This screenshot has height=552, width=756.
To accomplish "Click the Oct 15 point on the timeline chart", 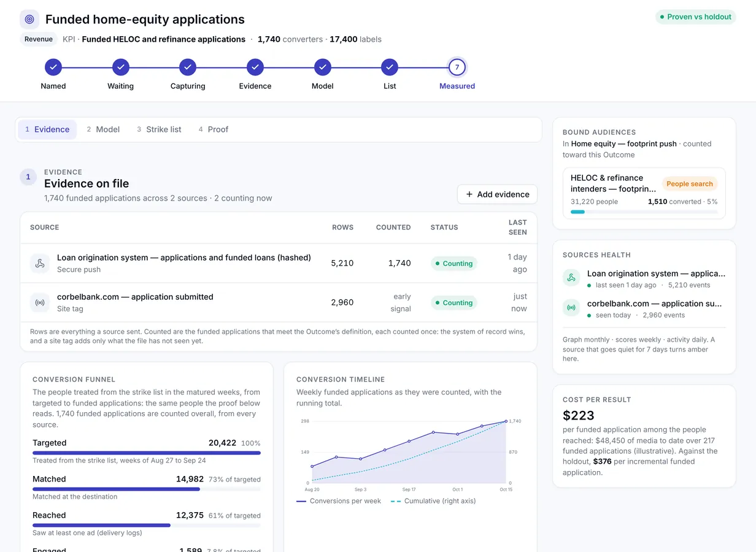I will click(506, 421).
